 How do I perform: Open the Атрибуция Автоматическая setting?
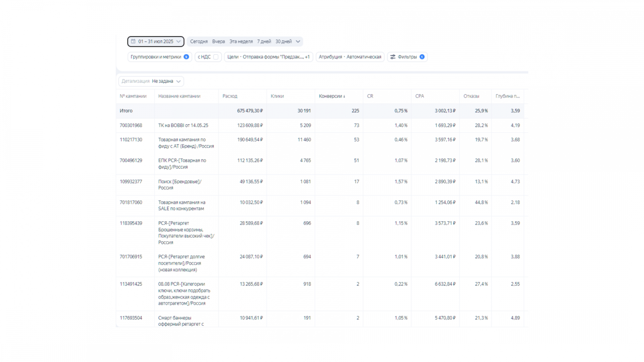(x=350, y=57)
